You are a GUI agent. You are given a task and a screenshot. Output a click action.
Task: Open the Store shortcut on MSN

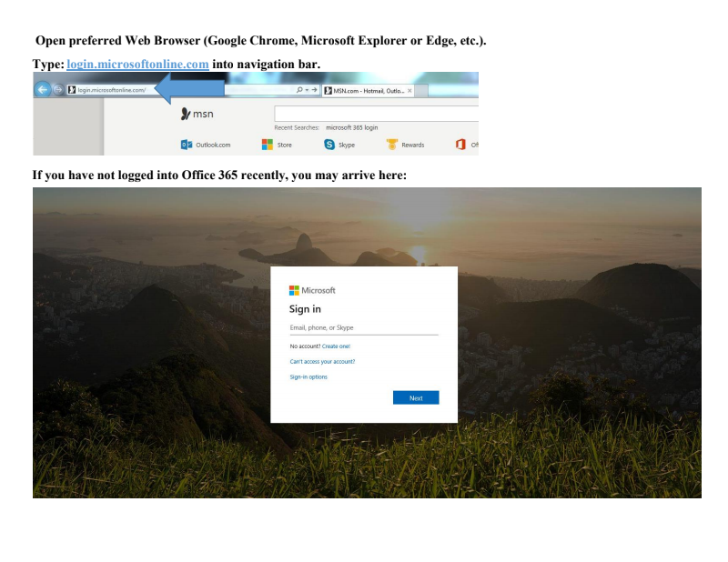pos(267,144)
